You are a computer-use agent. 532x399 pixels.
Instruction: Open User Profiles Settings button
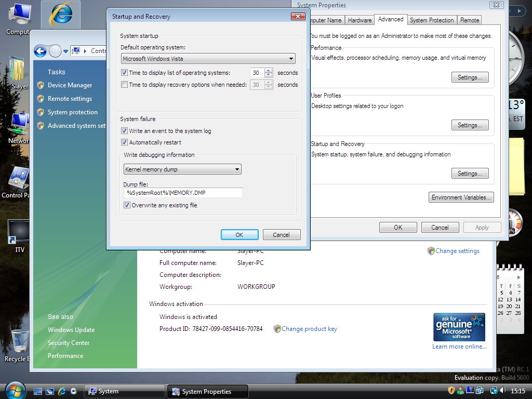coord(470,125)
